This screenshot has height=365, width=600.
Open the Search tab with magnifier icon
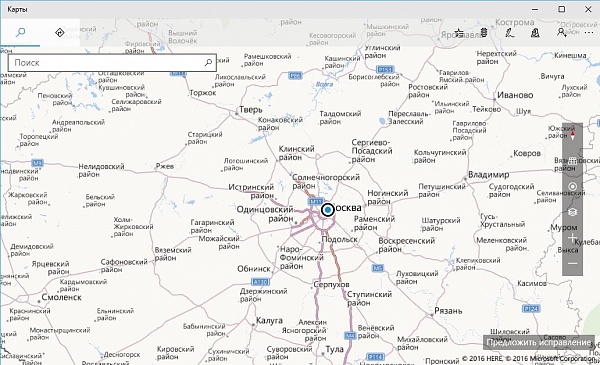coord(20,33)
